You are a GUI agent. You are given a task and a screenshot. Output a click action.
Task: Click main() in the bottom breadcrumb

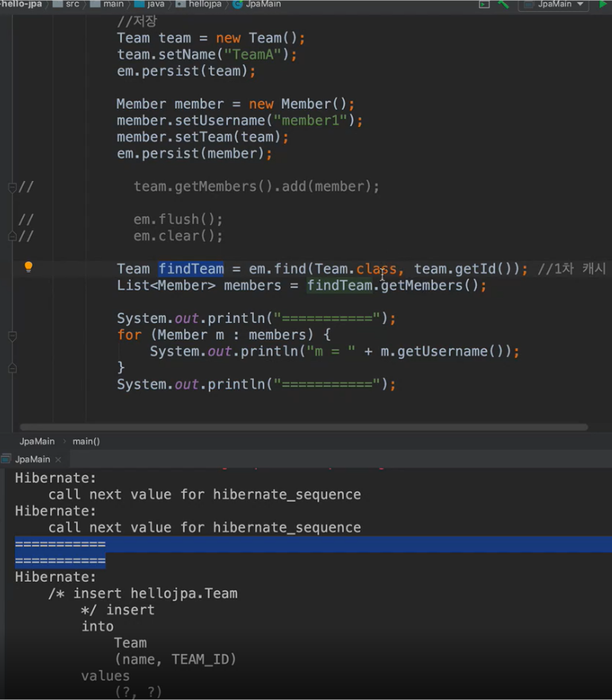point(87,441)
